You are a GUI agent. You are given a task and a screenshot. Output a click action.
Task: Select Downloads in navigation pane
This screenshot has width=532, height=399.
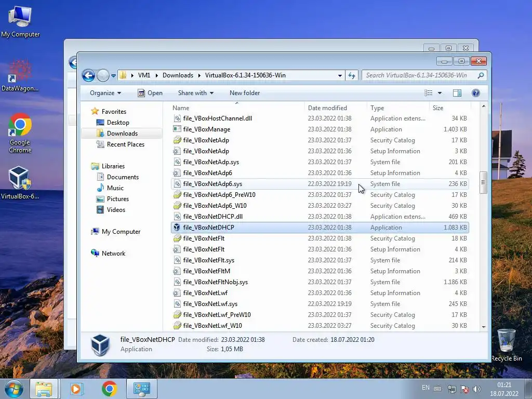coord(122,134)
